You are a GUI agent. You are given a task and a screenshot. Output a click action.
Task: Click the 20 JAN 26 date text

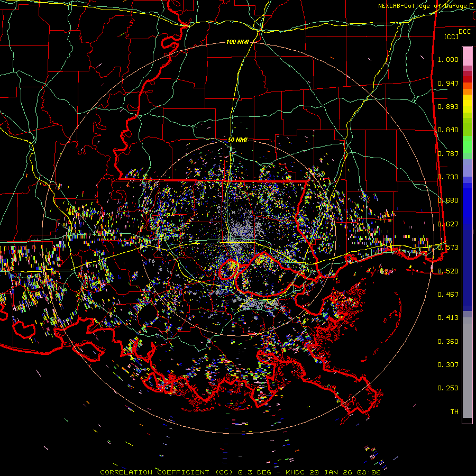click(331, 472)
